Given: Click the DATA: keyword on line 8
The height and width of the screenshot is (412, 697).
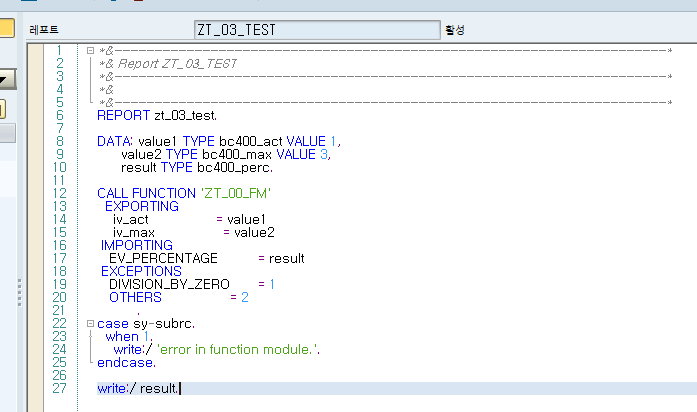Looking at the screenshot, I should coord(114,141).
